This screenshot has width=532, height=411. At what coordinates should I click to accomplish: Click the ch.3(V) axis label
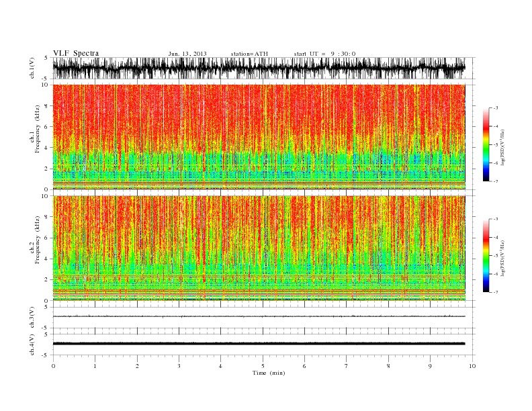(x=32, y=318)
